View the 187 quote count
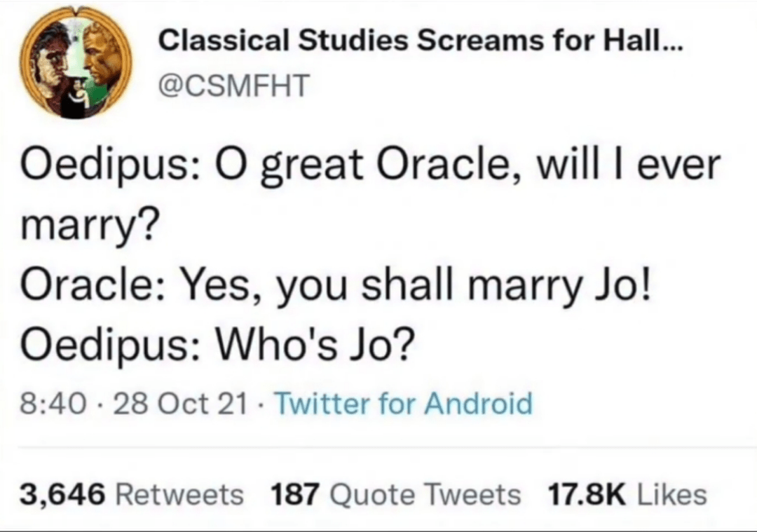Screen dimensions: 757x532 295,496
